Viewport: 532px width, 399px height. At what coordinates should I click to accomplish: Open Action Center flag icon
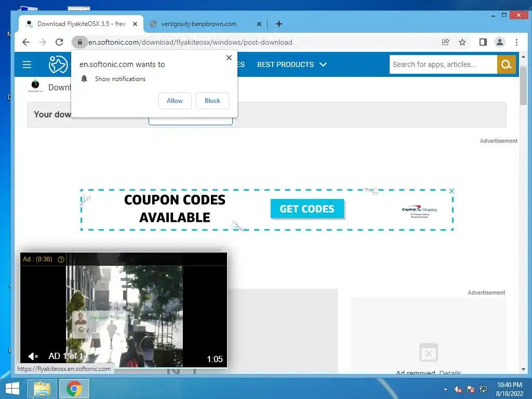click(471, 389)
